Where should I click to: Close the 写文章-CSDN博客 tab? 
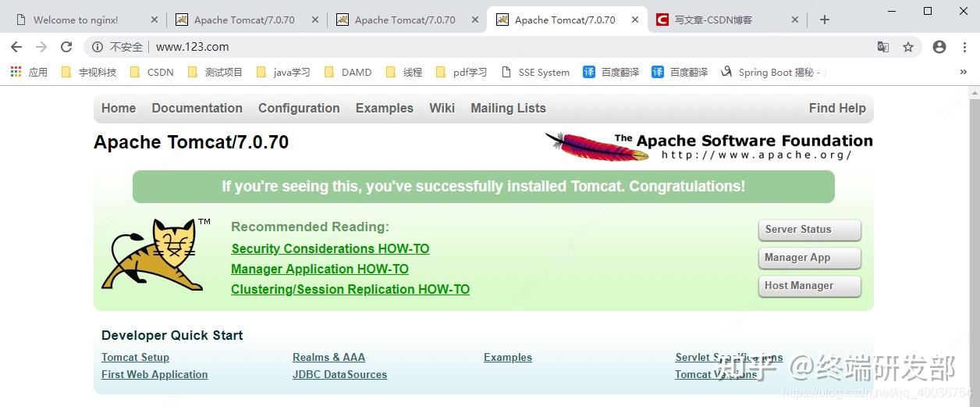coord(796,20)
